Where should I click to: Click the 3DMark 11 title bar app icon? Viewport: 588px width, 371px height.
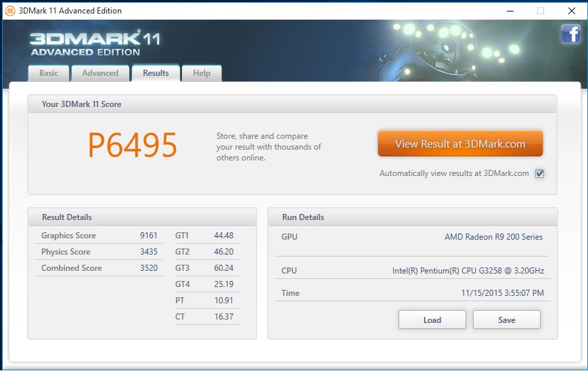tap(10, 11)
